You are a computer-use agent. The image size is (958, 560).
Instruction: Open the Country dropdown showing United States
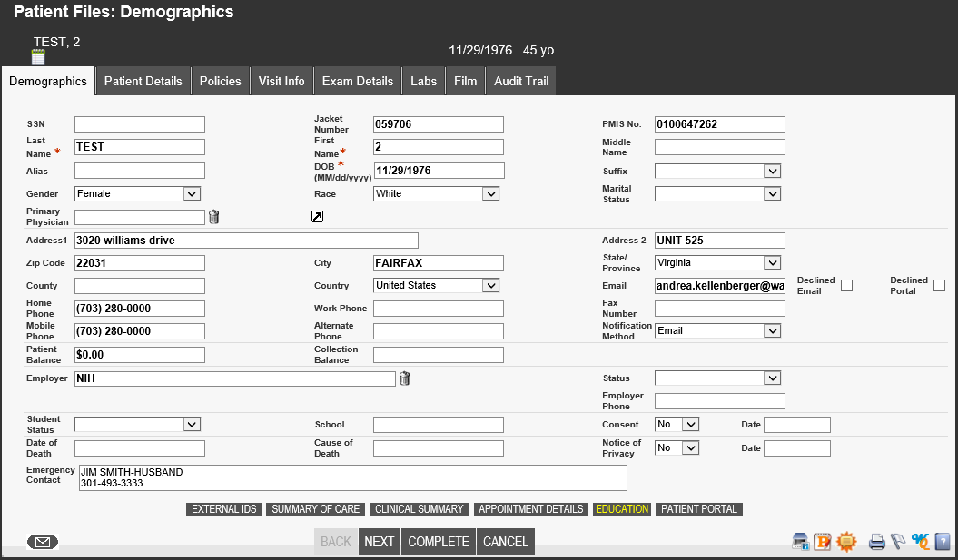(436, 285)
